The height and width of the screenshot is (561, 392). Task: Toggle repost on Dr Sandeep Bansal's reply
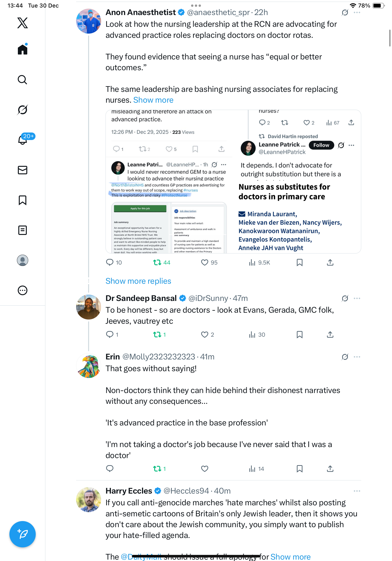[157, 335]
